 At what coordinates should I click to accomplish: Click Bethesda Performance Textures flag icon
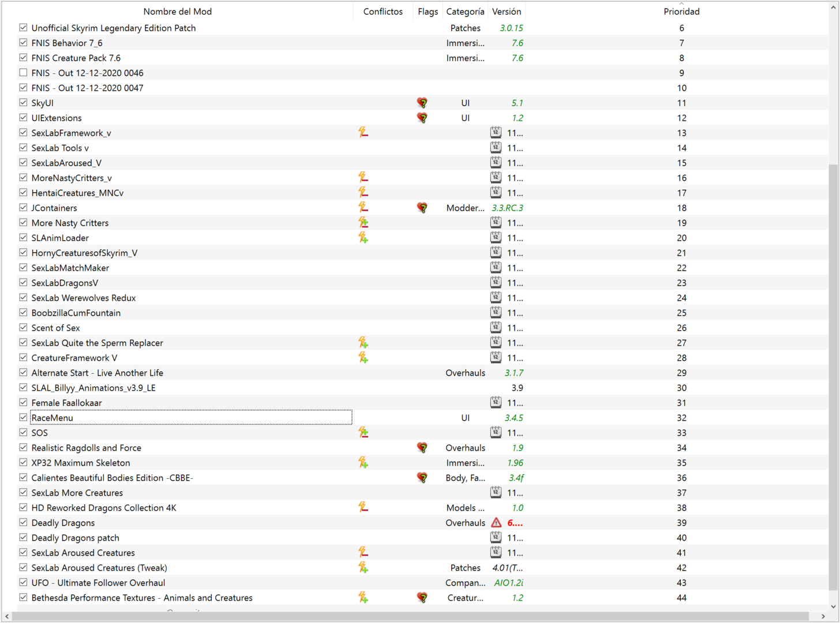(422, 598)
